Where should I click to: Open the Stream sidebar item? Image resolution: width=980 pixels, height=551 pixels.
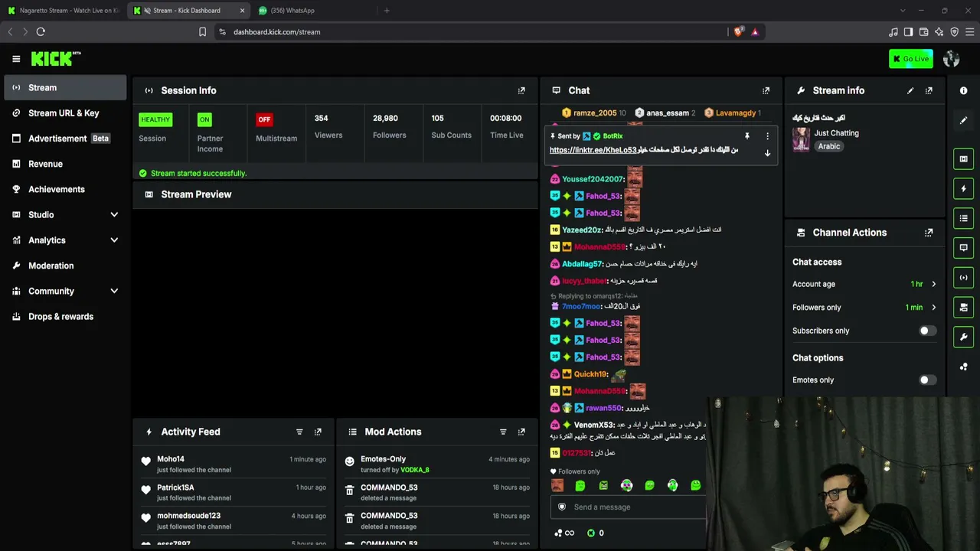pos(65,87)
